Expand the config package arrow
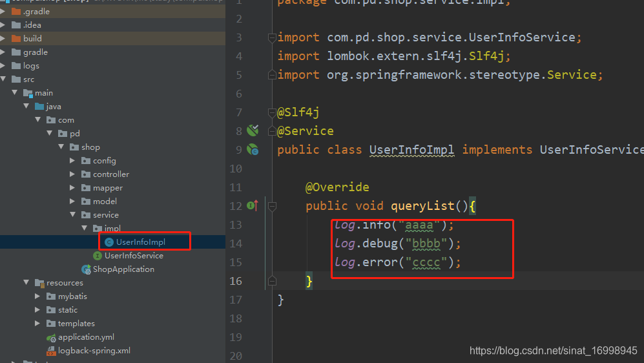644x363 pixels. click(72, 161)
